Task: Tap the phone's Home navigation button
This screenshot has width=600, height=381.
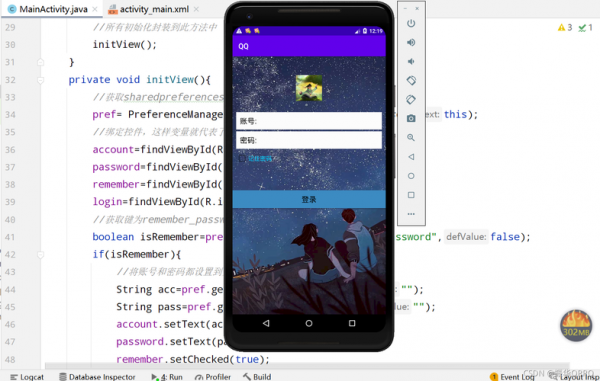Action: click(309, 323)
